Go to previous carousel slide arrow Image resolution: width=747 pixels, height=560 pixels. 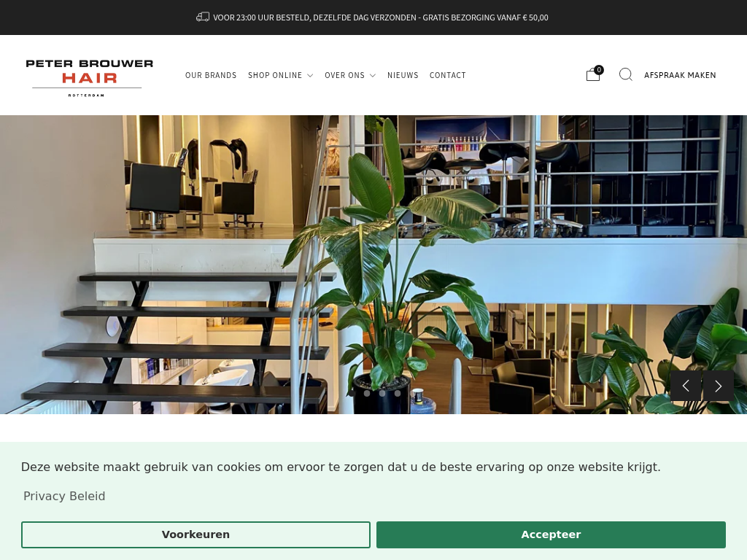[686, 386]
